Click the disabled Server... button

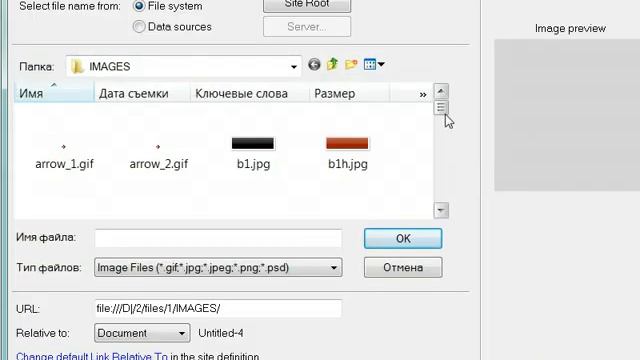[307, 27]
